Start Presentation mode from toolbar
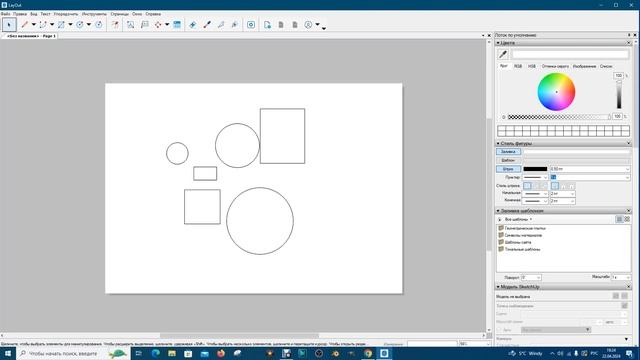 point(251,24)
